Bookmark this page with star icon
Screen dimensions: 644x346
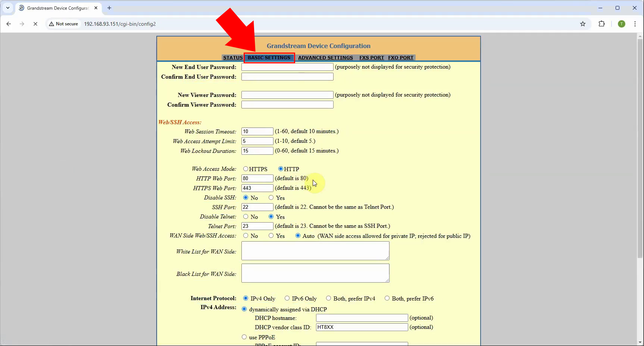[x=582, y=24]
